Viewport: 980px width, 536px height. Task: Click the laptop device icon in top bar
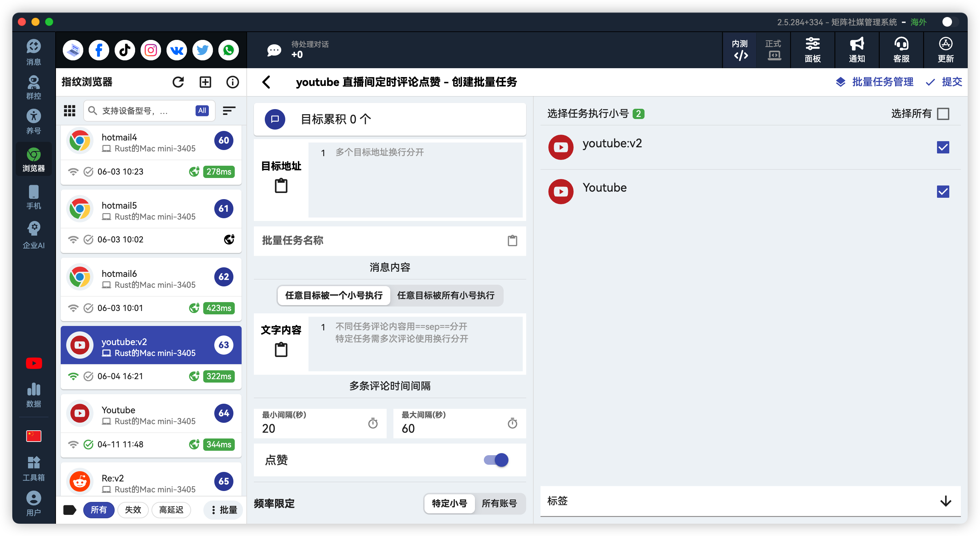(73, 50)
